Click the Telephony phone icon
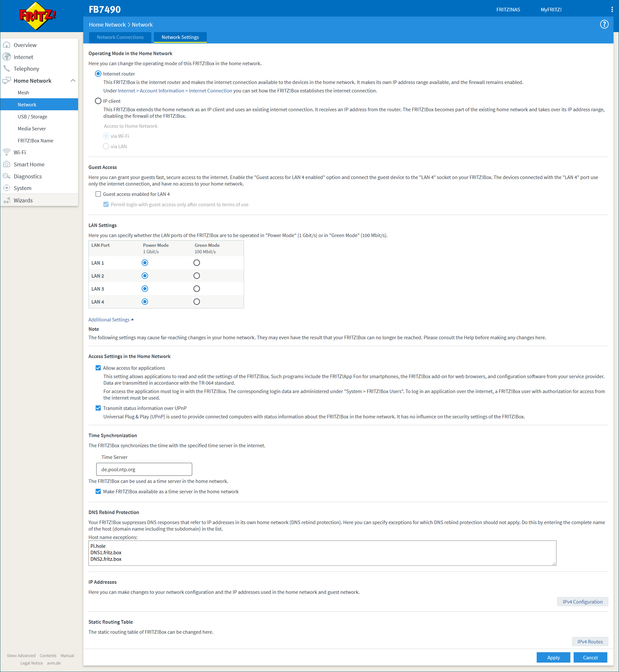 [x=7, y=69]
